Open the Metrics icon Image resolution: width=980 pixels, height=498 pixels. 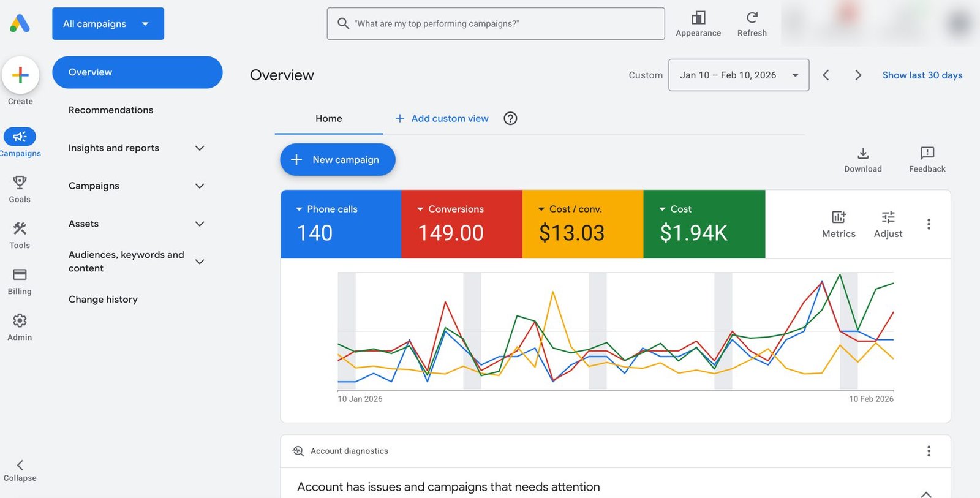click(839, 217)
